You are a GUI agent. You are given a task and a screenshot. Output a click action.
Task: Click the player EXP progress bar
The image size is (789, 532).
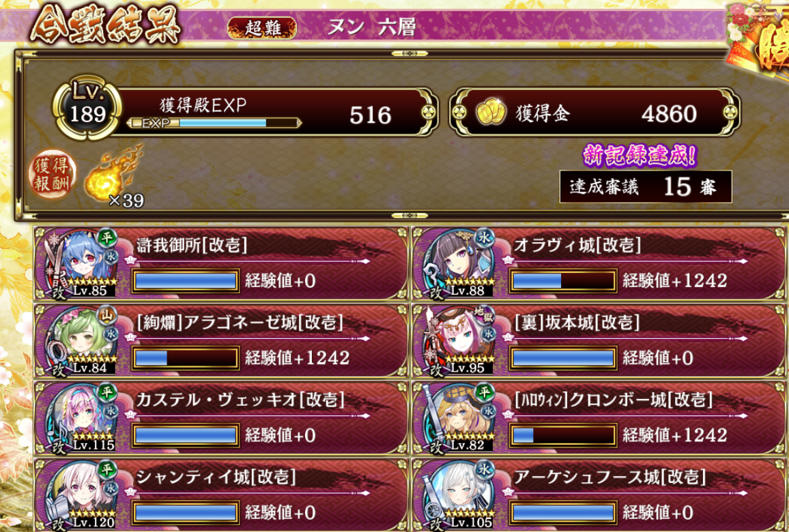pyautogui.click(x=214, y=123)
